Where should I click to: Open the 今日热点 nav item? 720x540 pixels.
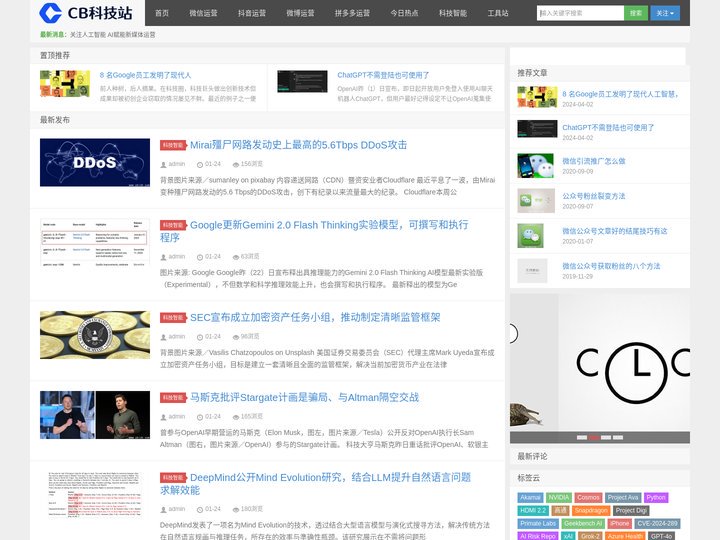click(404, 13)
